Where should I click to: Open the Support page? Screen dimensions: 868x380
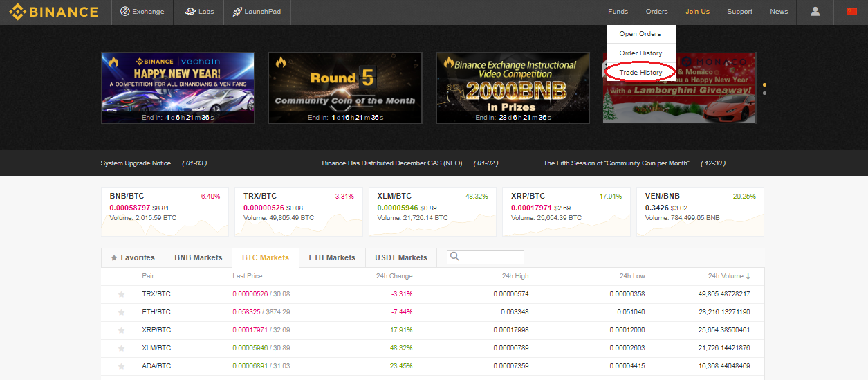(x=739, y=12)
